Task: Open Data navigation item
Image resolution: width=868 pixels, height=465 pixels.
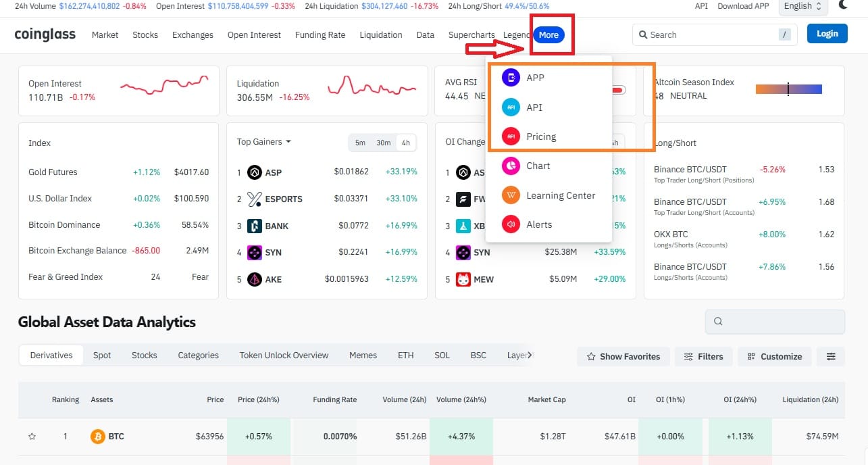Action: click(x=426, y=34)
